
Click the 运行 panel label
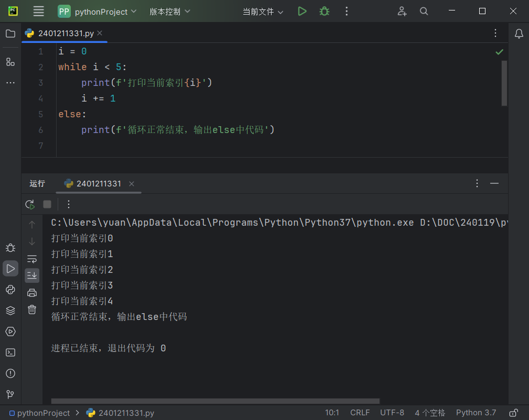pos(37,183)
